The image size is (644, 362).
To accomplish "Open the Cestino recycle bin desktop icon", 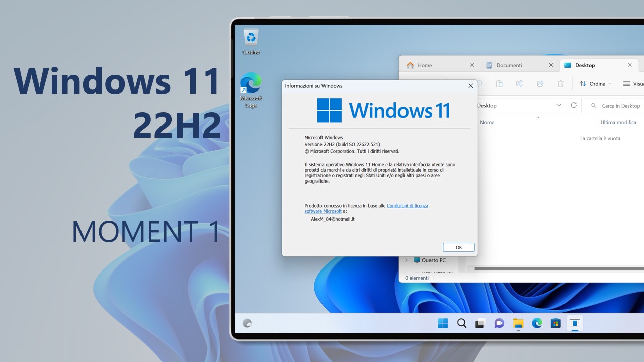I will pos(251,41).
